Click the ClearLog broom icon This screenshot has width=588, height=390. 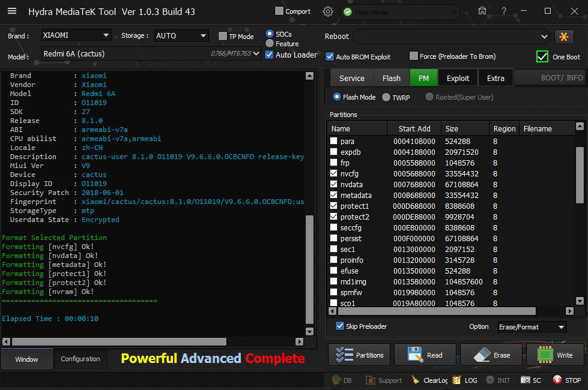[416, 380]
